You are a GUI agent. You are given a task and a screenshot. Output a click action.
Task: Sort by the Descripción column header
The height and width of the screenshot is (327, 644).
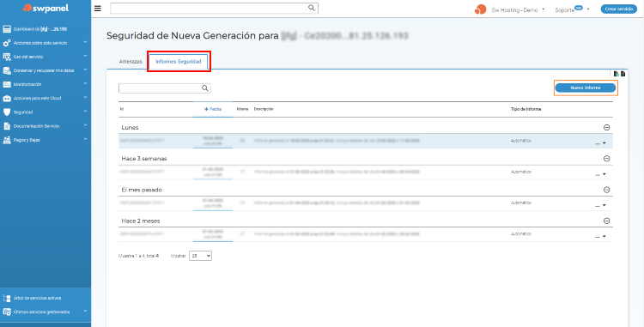coord(264,109)
